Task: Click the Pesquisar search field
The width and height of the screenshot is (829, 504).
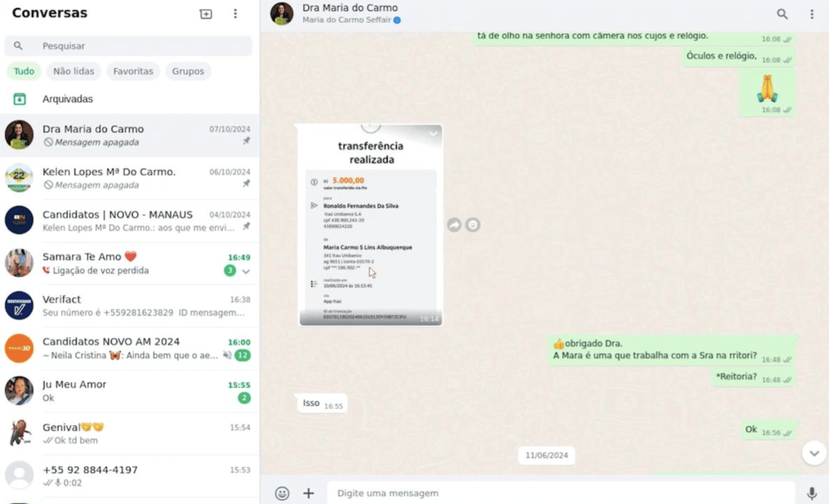Action: click(x=128, y=46)
